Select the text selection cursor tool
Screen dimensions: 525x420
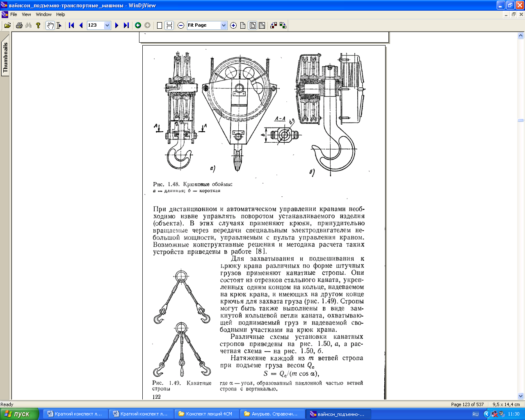tap(59, 25)
